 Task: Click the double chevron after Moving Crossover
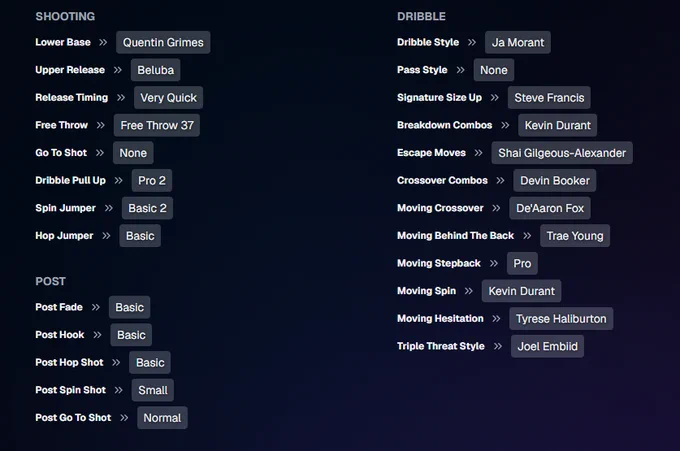coord(496,208)
